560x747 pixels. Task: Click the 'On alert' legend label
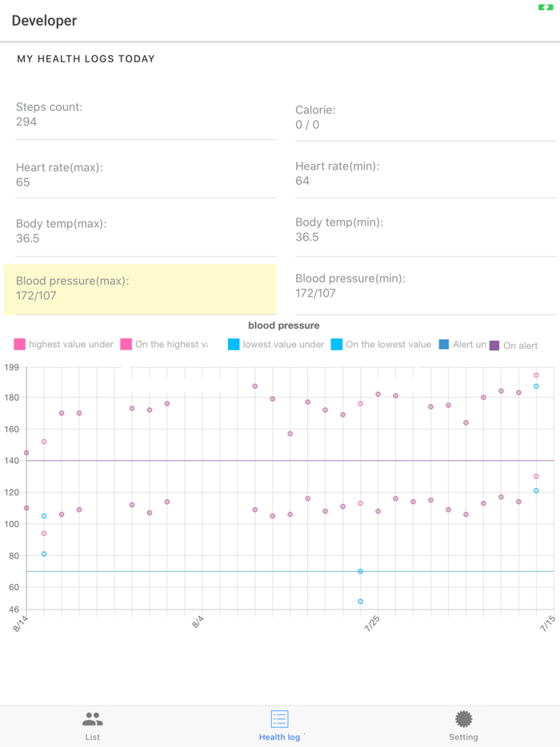point(521,346)
